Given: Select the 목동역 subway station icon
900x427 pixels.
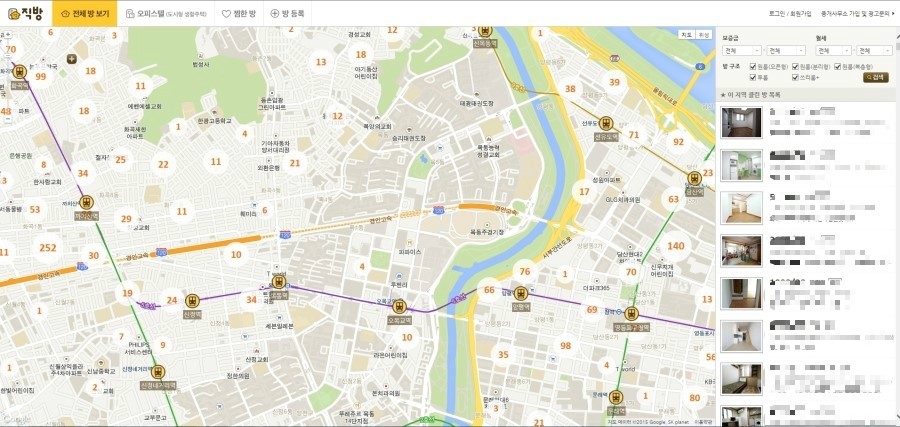Looking at the screenshot, I should (x=279, y=282).
